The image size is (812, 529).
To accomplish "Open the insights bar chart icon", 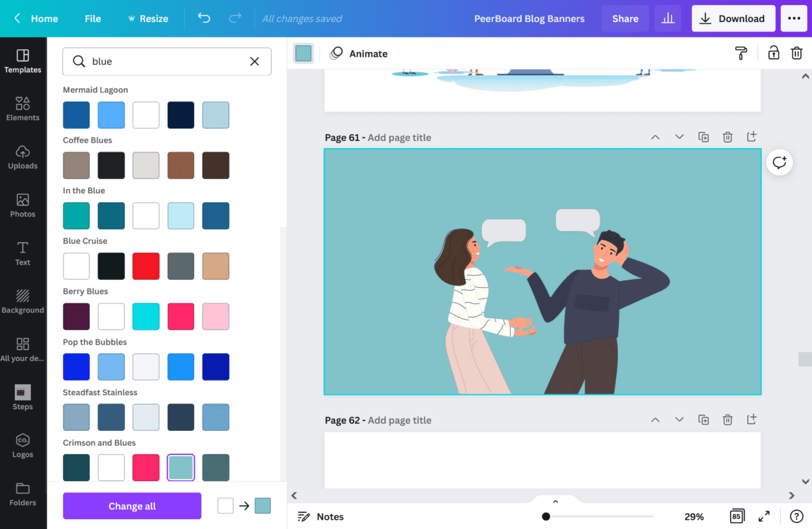I will (x=668, y=18).
